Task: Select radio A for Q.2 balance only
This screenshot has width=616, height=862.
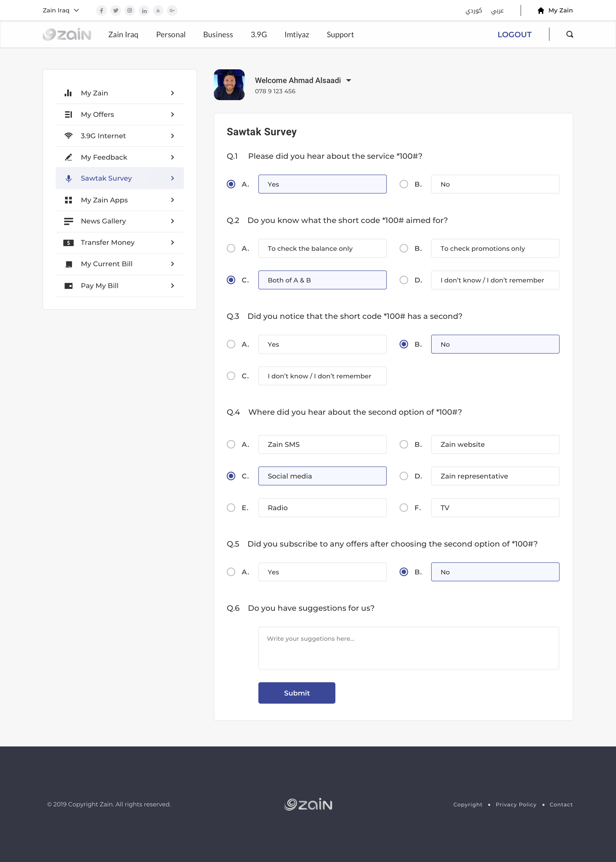Action: click(x=231, y=248)
